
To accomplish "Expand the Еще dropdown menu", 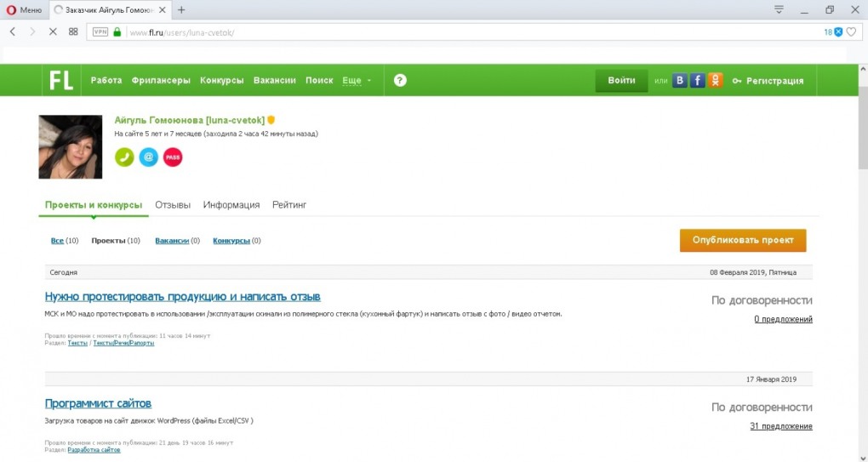I will [x=357, y=81].
